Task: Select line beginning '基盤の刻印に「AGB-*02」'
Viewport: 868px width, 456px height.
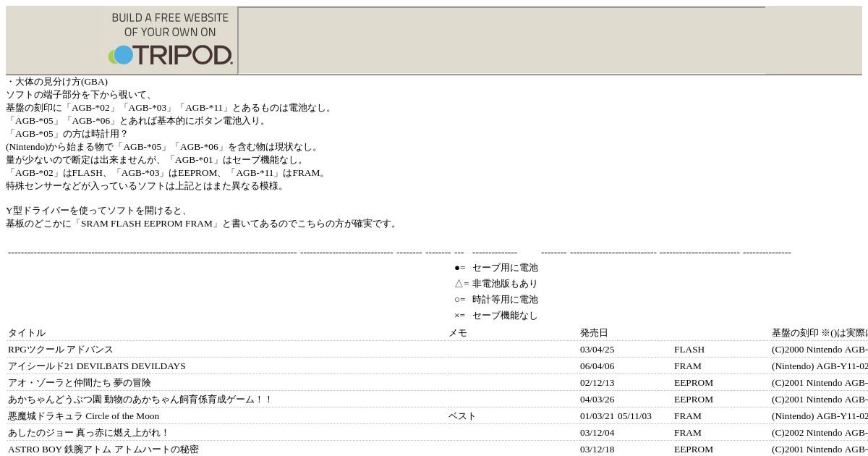Action: point(170,108)
